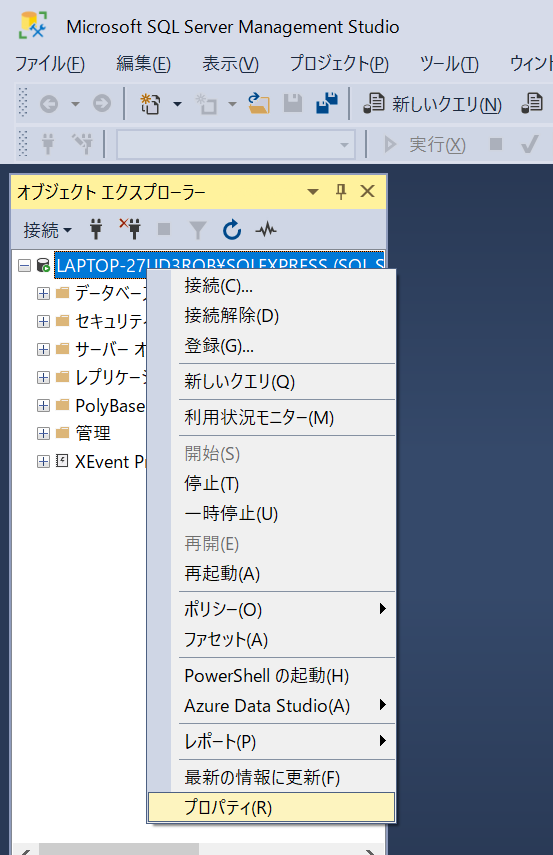Click the SQL Server Management Studio app icon
553x855 pixels.
33,26
